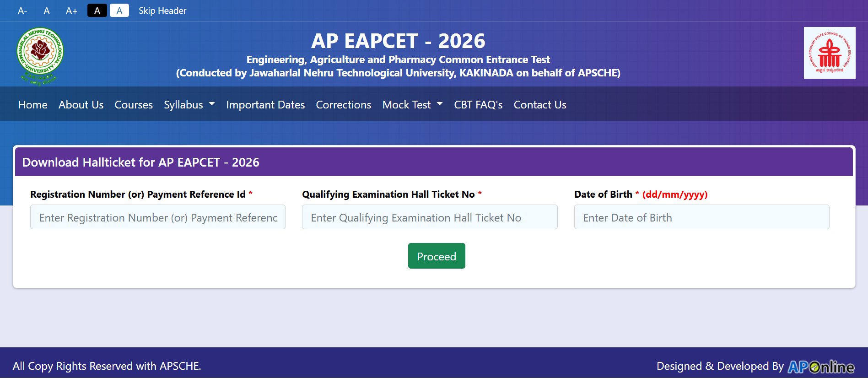Go to the Home page
This screenshot has width=868, height=378.
[33, 105]
